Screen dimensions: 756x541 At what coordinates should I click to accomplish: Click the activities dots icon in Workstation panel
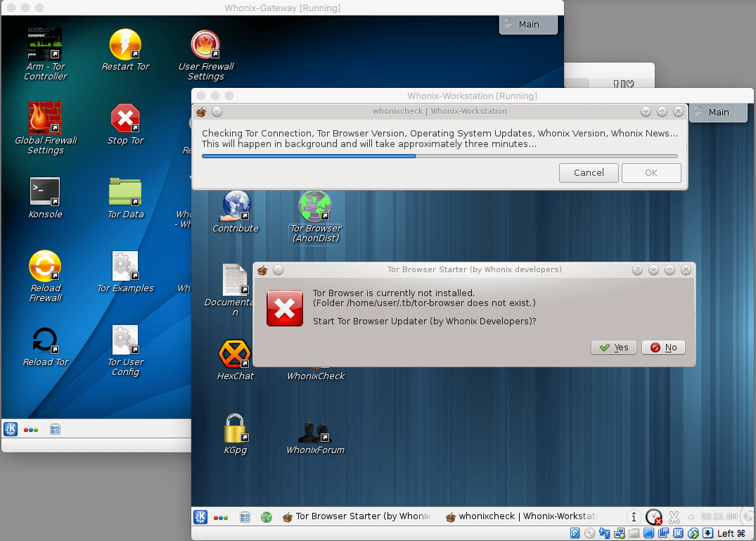(x=221, y=517)
